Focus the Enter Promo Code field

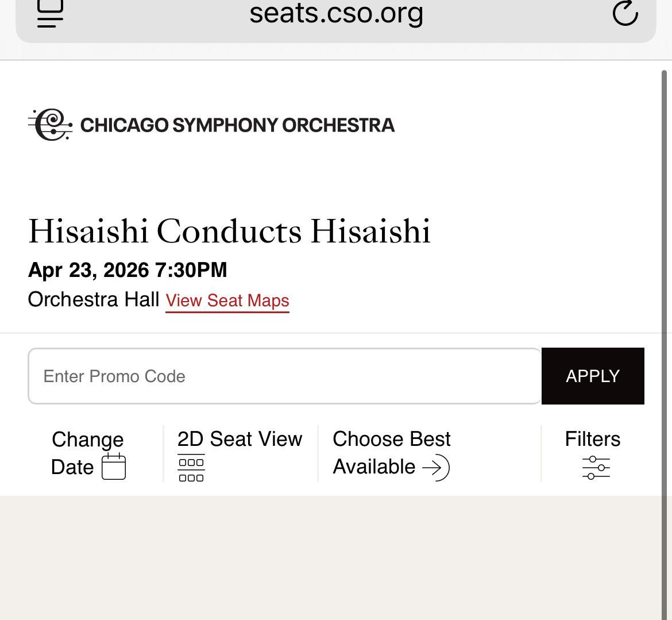pyautogui.click(x=285, y=376)
